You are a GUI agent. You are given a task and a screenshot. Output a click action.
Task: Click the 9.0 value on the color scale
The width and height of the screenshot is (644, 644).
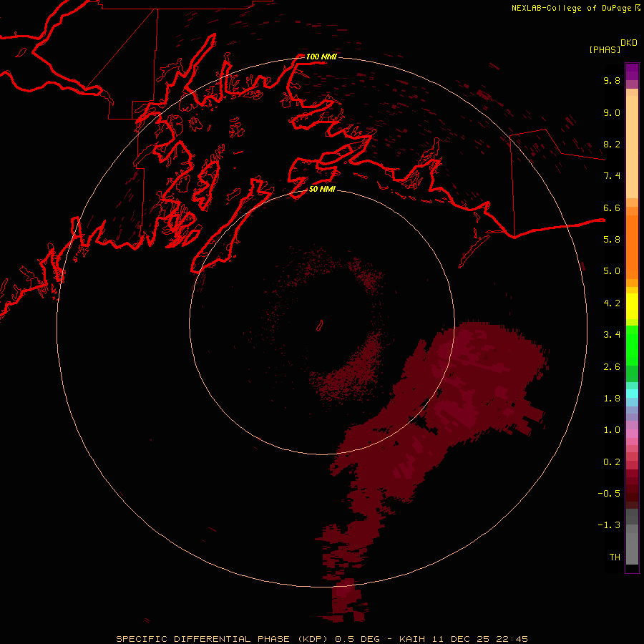click(612, 112)
